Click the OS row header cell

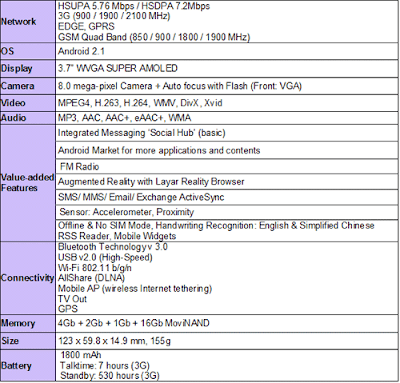(x=28, y=51)
